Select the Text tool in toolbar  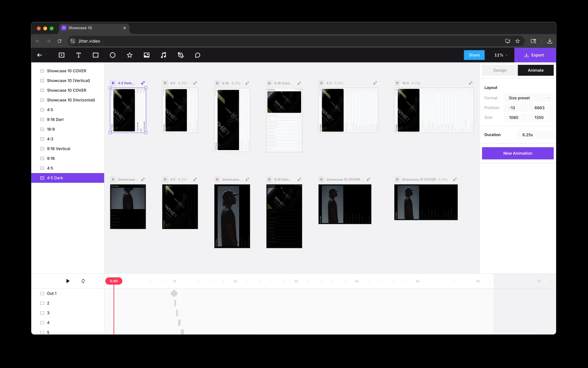(x=78, y=55)
